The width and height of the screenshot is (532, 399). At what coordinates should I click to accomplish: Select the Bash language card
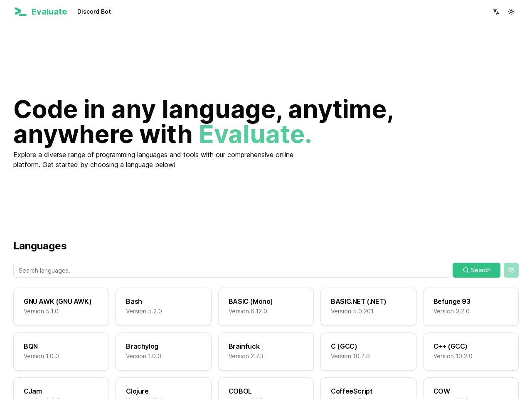pos(163,306)
